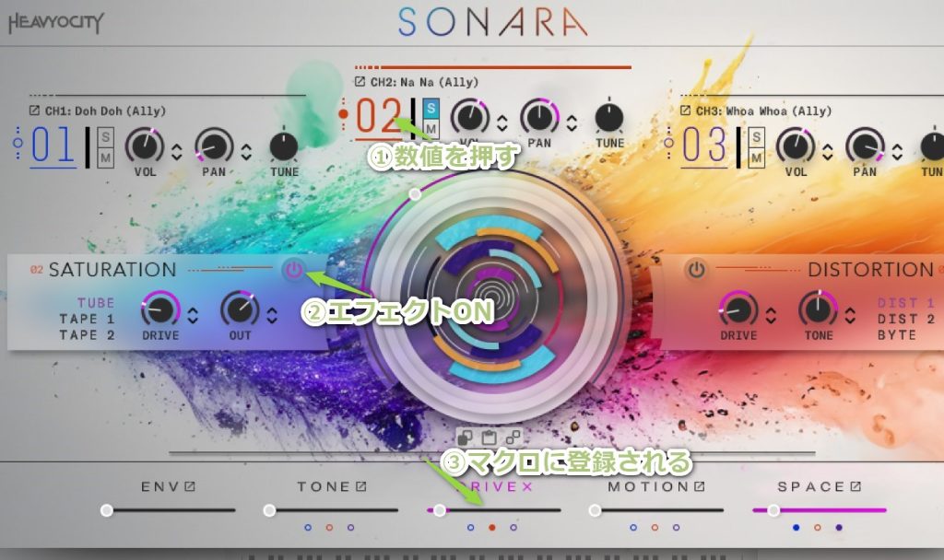Solo channel 02 with the S button
Screen dimensions: 944x560
pos(431,109)
